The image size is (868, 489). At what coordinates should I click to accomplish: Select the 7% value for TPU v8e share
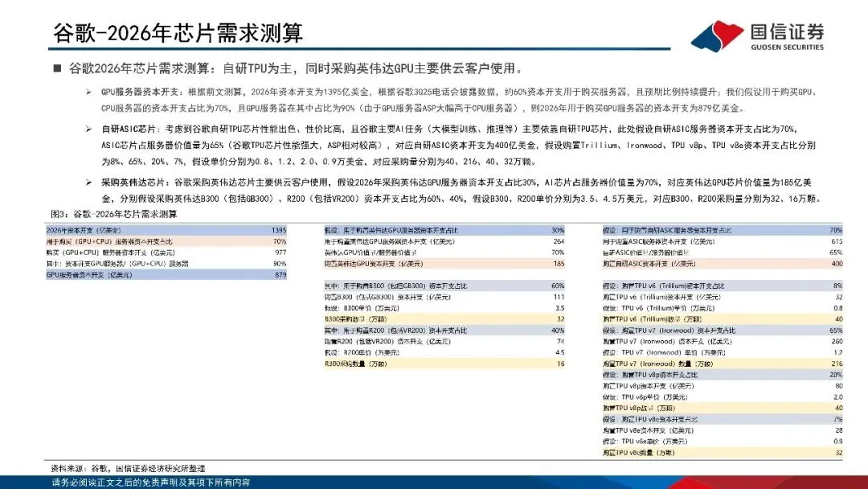(x=838, y=419)
